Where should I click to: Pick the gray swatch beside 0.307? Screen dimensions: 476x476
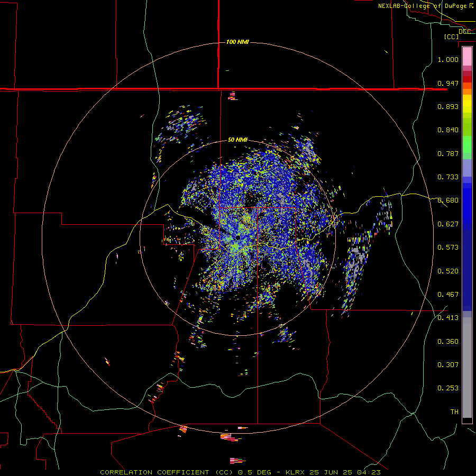[x=467, y=368]
